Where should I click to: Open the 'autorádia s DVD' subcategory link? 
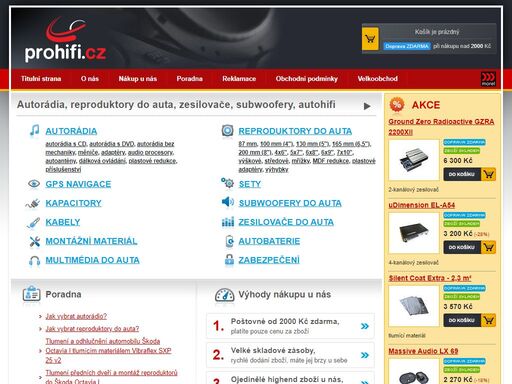(112, 144)
